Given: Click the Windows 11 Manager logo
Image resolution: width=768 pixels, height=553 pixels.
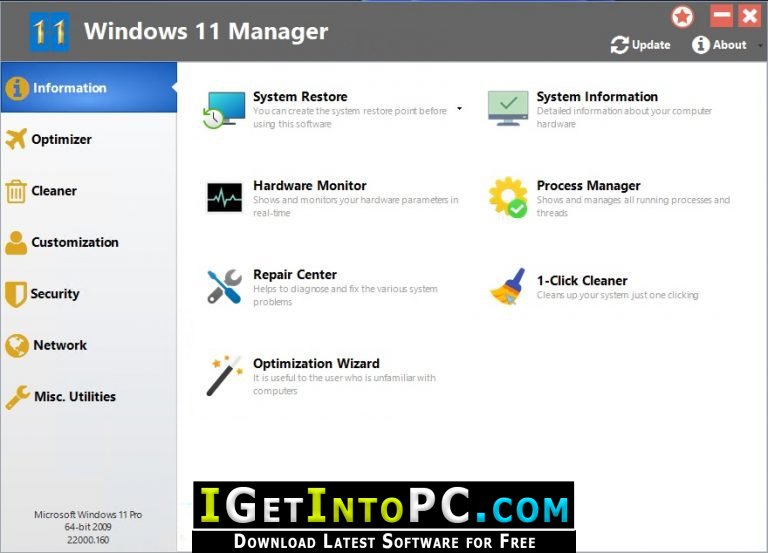Looking at the screenshot, I should (49, 32).
